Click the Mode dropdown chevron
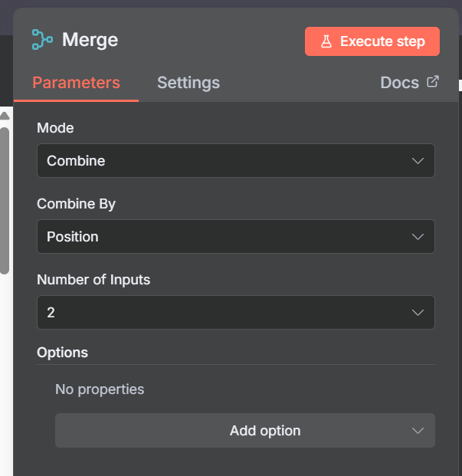Image resolution: width=462 pixels, height=476 pixels. 418,161
